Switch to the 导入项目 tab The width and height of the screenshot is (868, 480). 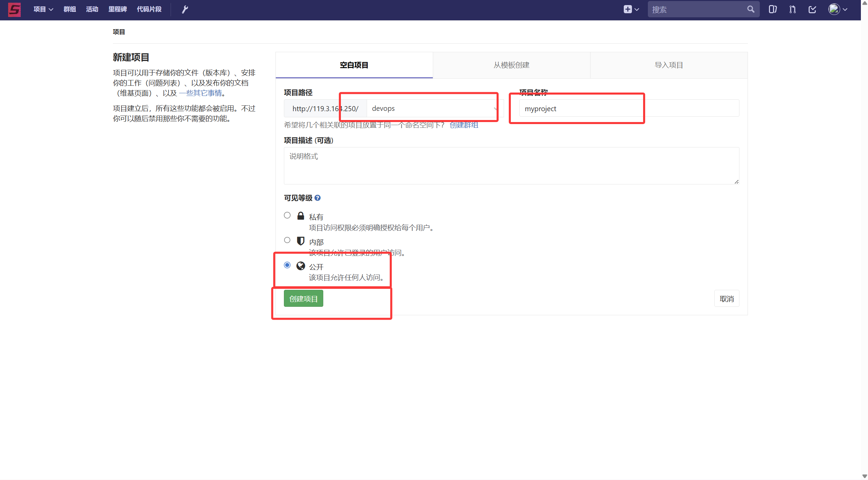[669, 65]
